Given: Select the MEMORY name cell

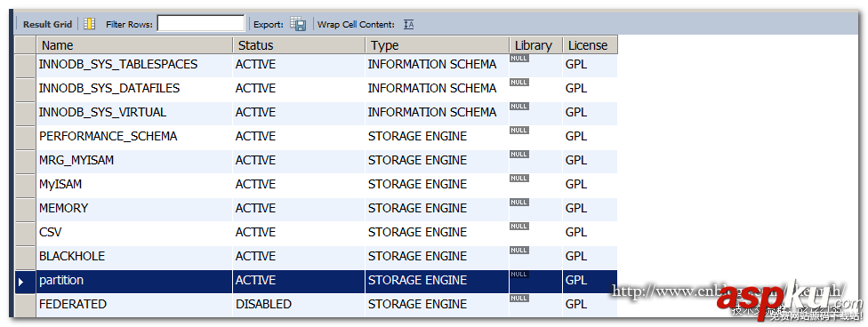Looking at the screenshot, I should click(134, 209).
